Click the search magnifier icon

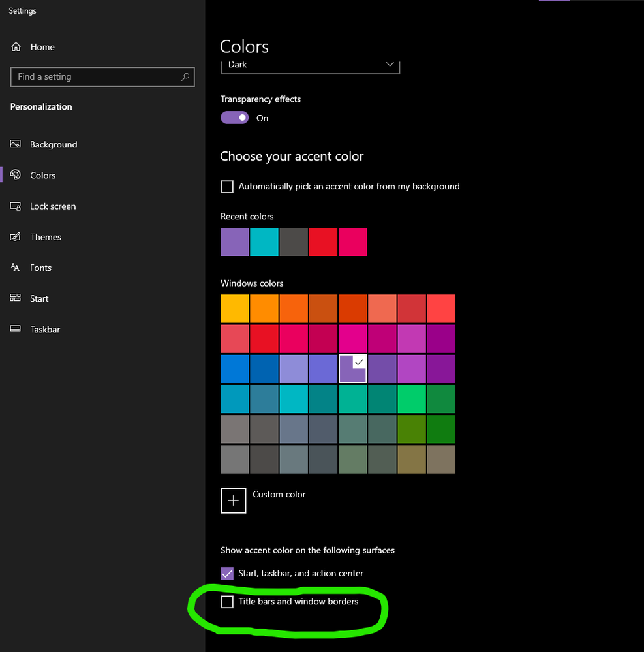[185, 77]
